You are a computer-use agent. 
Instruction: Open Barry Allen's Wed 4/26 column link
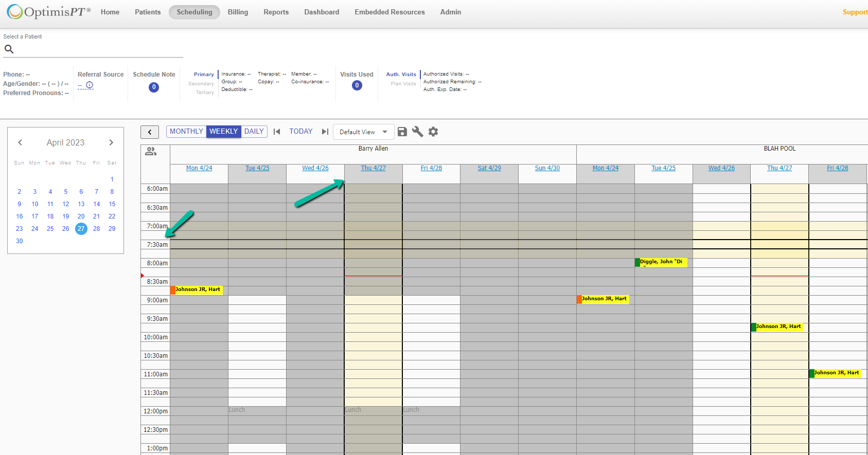click(315, 168)
